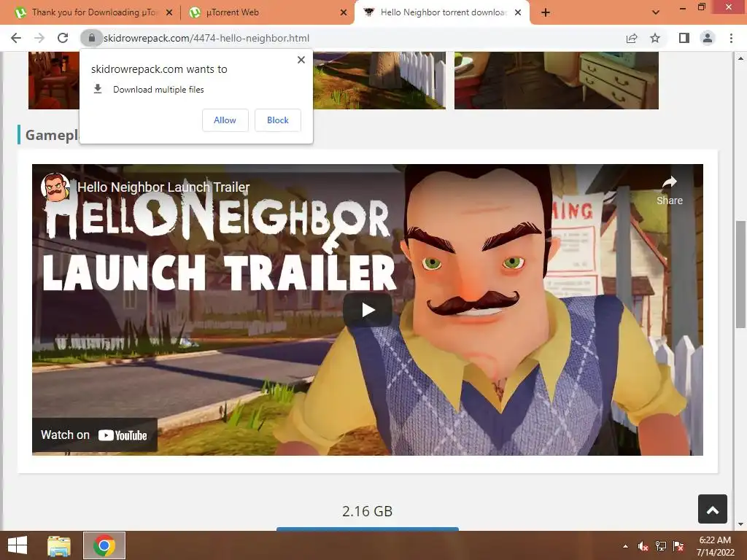Viewport: 747px width, 560px height.
Task: Click the channel avatar on the video
Action: point(55,187)
